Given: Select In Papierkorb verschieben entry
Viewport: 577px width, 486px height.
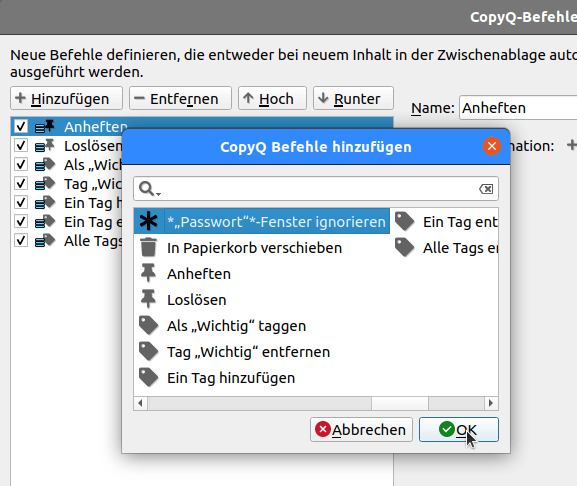Looking at the screenshot, I should tap(262, 248).
